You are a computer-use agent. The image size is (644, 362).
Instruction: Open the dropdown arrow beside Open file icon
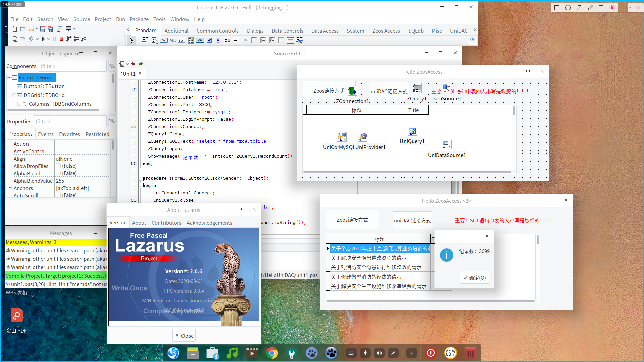click(x=37, y=29)
